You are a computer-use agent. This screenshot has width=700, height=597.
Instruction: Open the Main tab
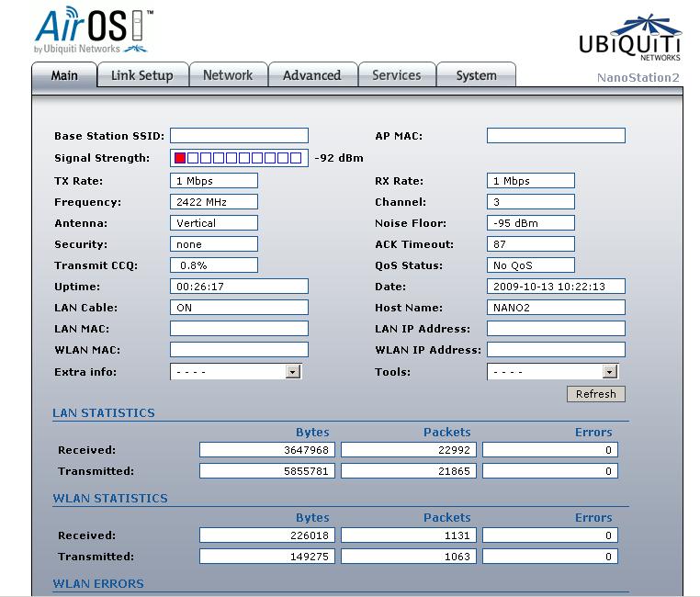64,75
